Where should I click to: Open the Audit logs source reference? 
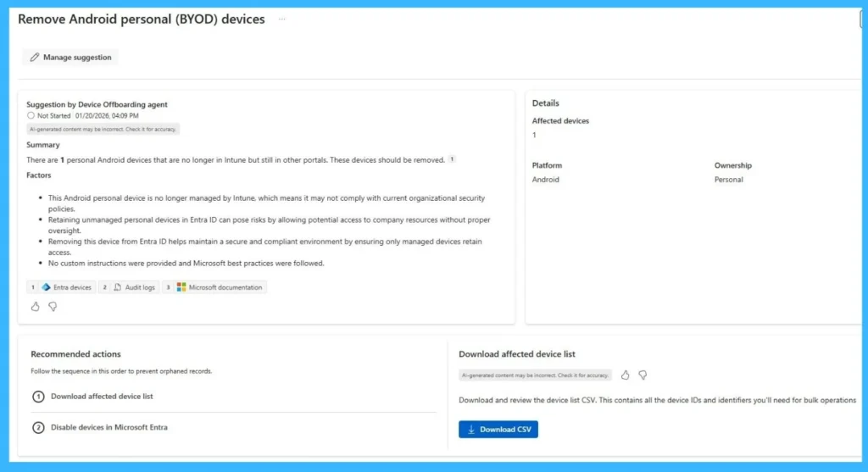point(129,287)
